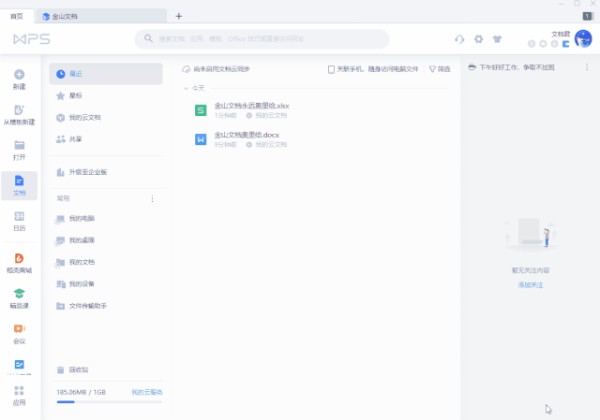Open the settings gear icon in header
Viewport: 600px width, 420px height.
[478, 39]
